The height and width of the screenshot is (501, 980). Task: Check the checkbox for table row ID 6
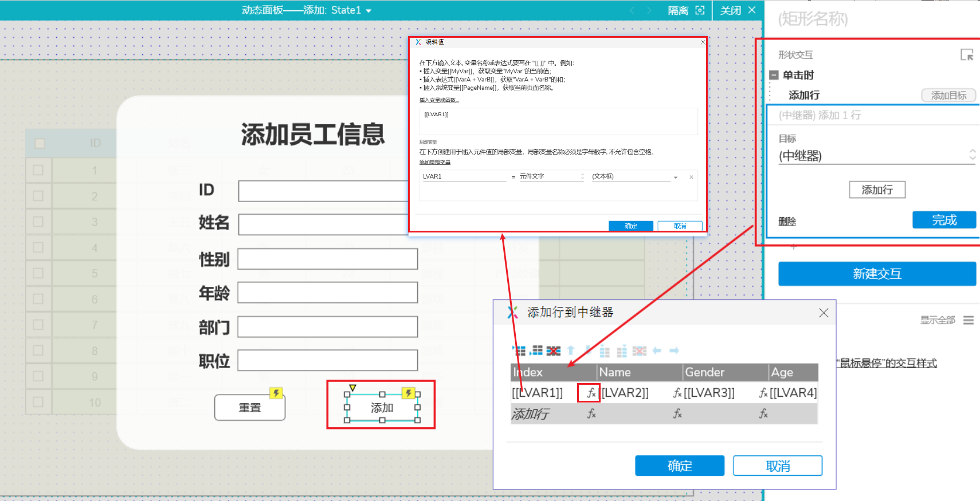pyautogui.click(x=38, y=299)
